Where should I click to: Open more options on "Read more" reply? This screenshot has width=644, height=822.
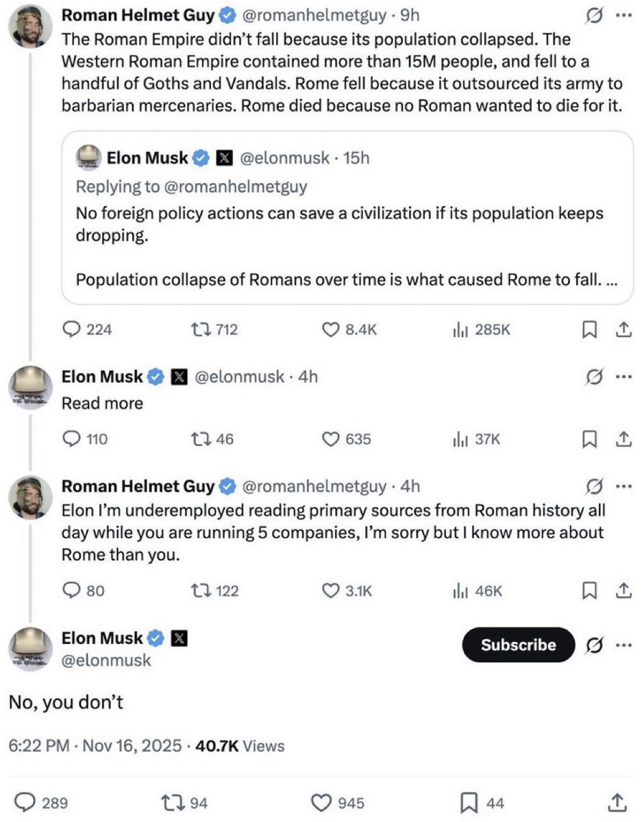[622, 376]
